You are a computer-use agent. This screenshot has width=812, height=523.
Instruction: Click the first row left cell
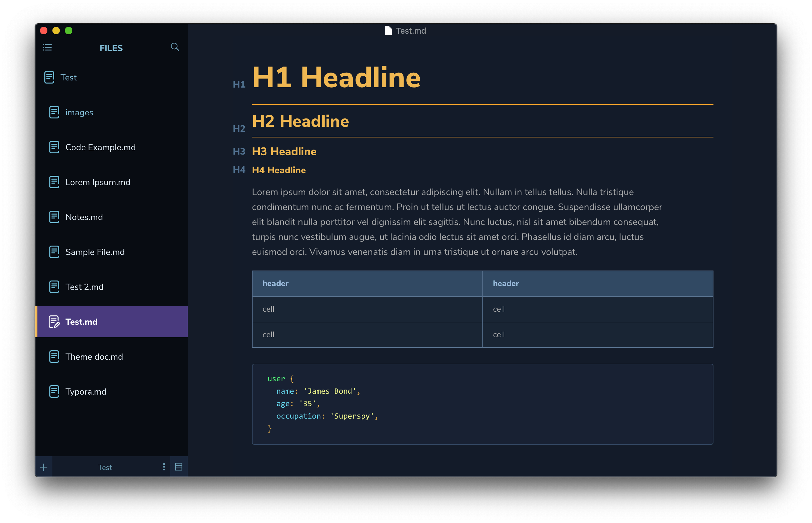coord(367,309)
